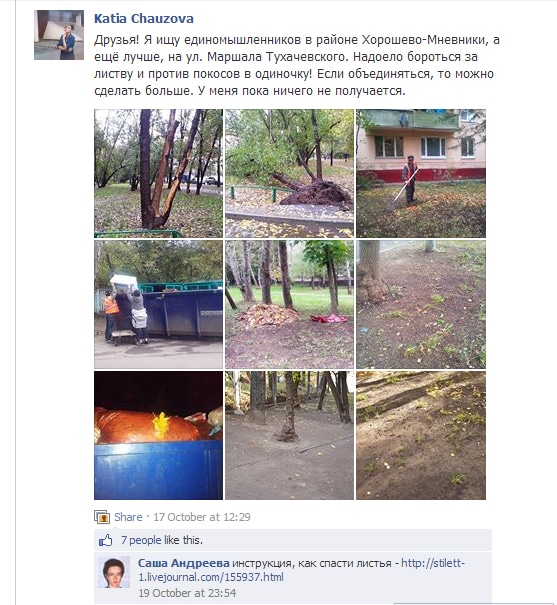The height and width of the screenshot is (605, 557).
Task: Open the stilett-1.livejournal.com link
Action: (302, 570)
